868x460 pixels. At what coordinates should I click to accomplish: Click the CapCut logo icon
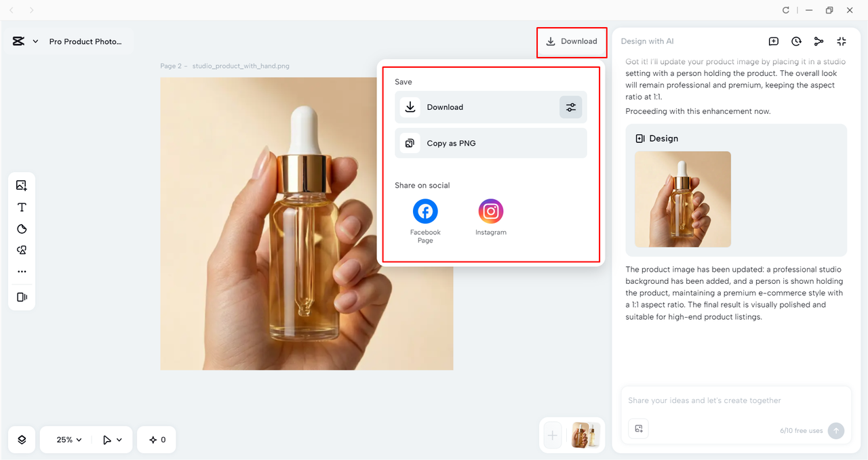pos(18,41)
